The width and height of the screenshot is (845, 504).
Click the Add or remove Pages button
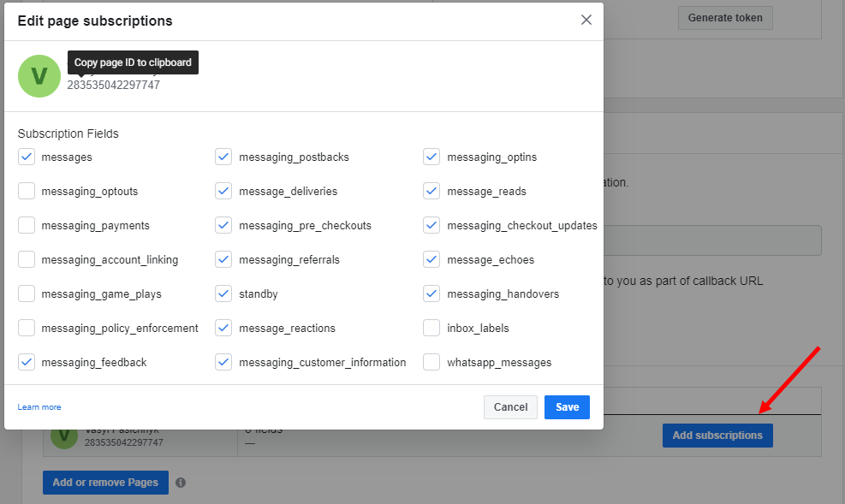pos(105,483)
